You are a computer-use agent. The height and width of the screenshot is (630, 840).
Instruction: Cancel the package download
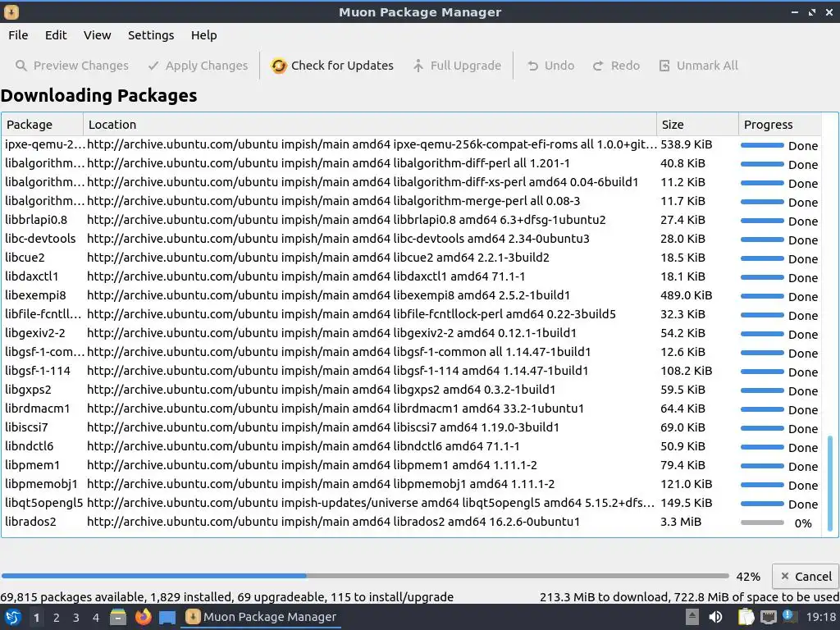[x=806, y=577]
